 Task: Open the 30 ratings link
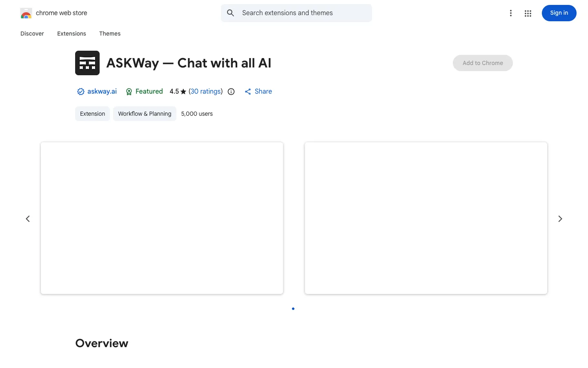[x=206, y=92]
